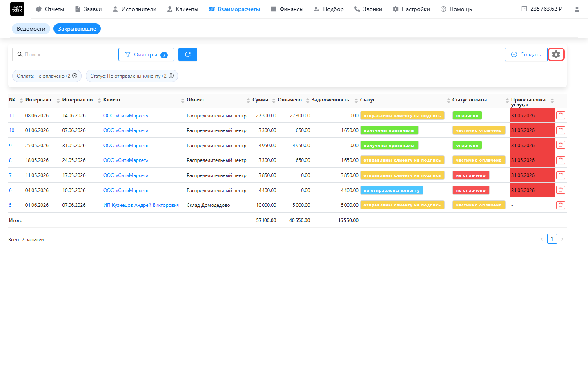
Task: Click the blue refresh icon button
Action: pyautogui.click(x=188, y=54)
